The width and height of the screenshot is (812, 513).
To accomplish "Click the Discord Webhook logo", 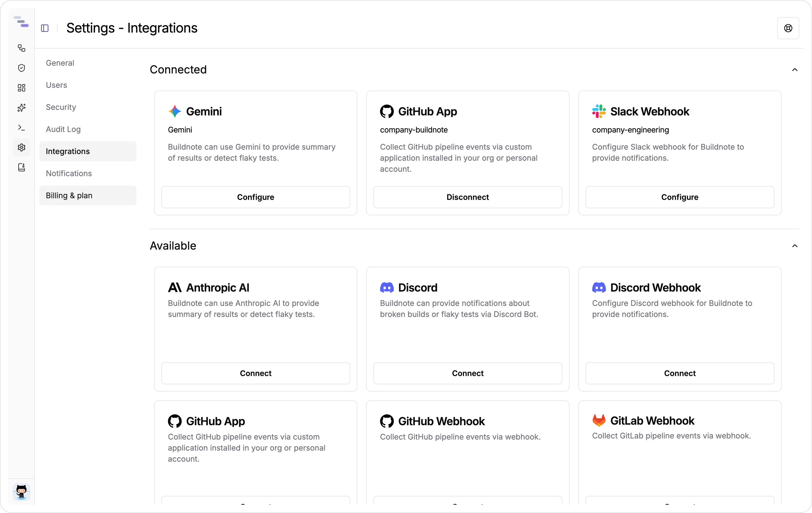I will [x=599, y=287].
